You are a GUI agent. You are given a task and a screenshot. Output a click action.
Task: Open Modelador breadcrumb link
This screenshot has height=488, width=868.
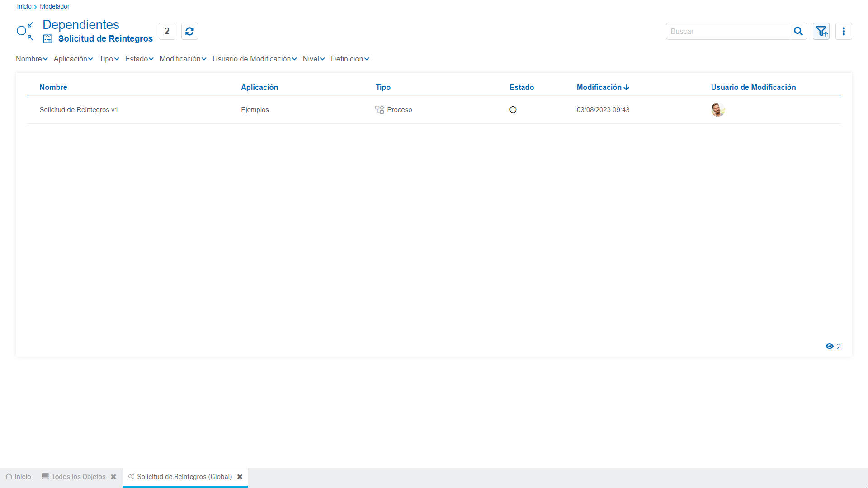[55, 7]
